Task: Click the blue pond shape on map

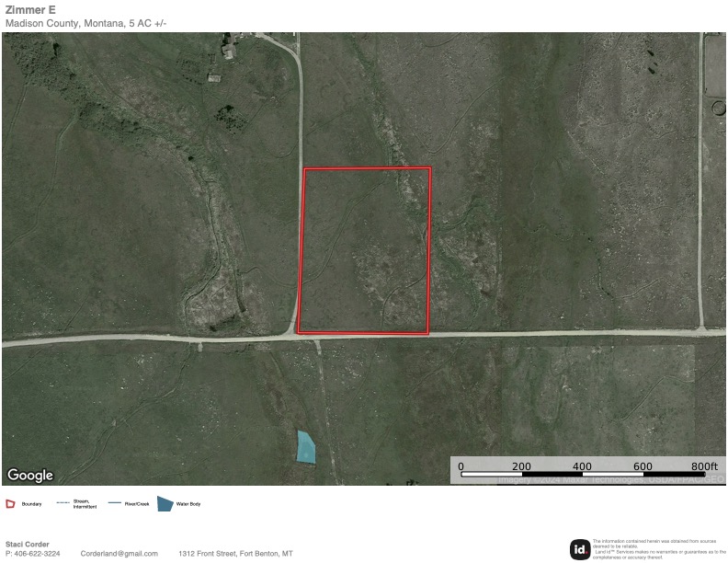Action: [x=305, y=447]
